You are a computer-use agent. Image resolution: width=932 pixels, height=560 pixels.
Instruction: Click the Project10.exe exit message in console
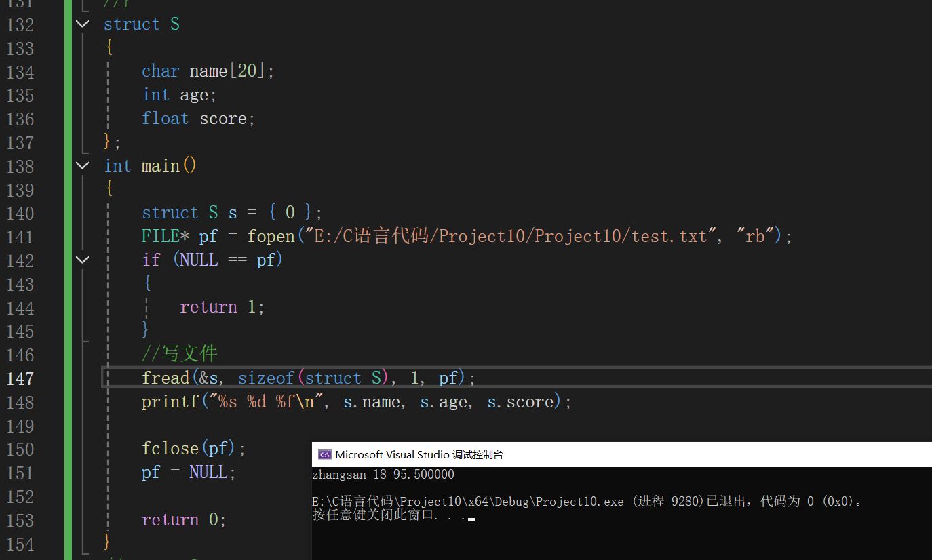click(x=587, y=502)
